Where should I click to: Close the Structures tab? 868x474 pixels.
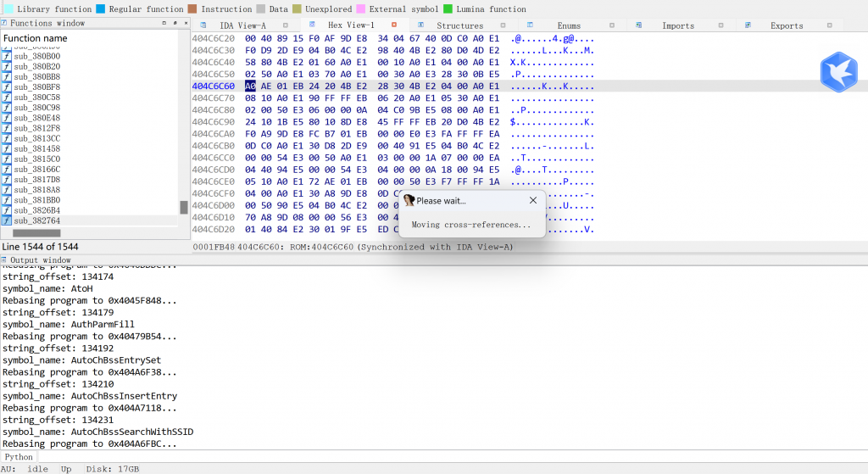click(504, 25)
